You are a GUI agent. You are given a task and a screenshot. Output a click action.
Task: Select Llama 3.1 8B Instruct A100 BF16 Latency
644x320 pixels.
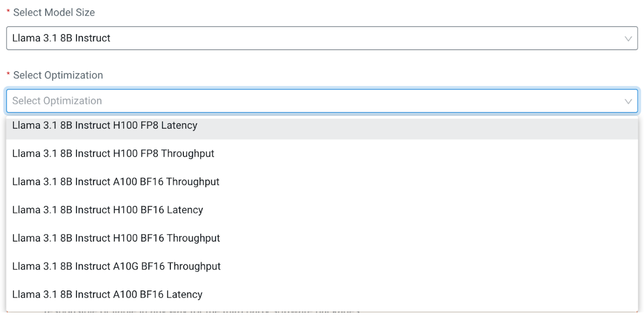coord(107,294)
